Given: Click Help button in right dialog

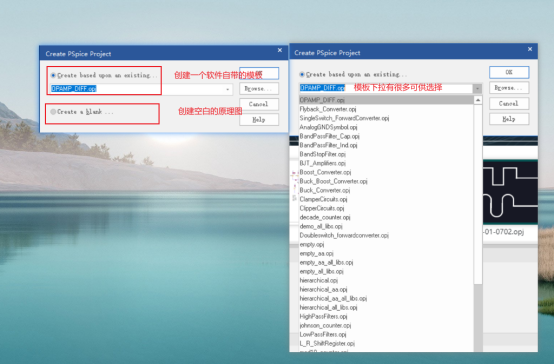Looking at the screenshot, I should click(x=509, y=119).
